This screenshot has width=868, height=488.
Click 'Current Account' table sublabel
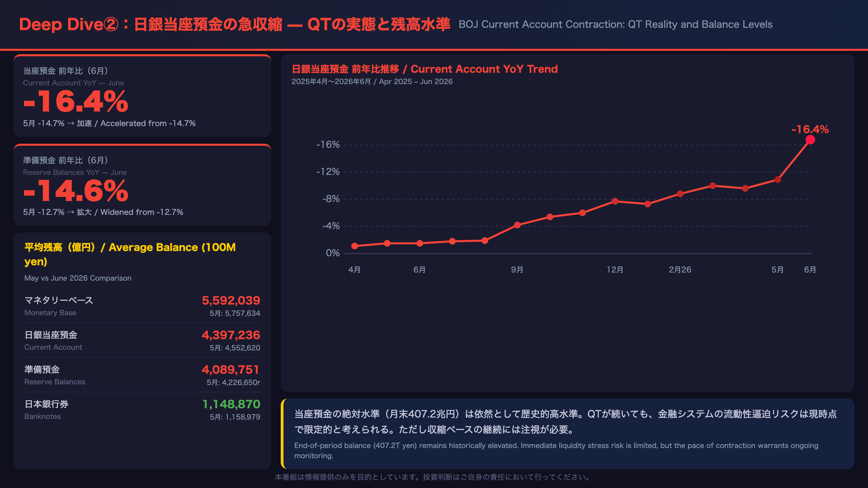(53, 347)
